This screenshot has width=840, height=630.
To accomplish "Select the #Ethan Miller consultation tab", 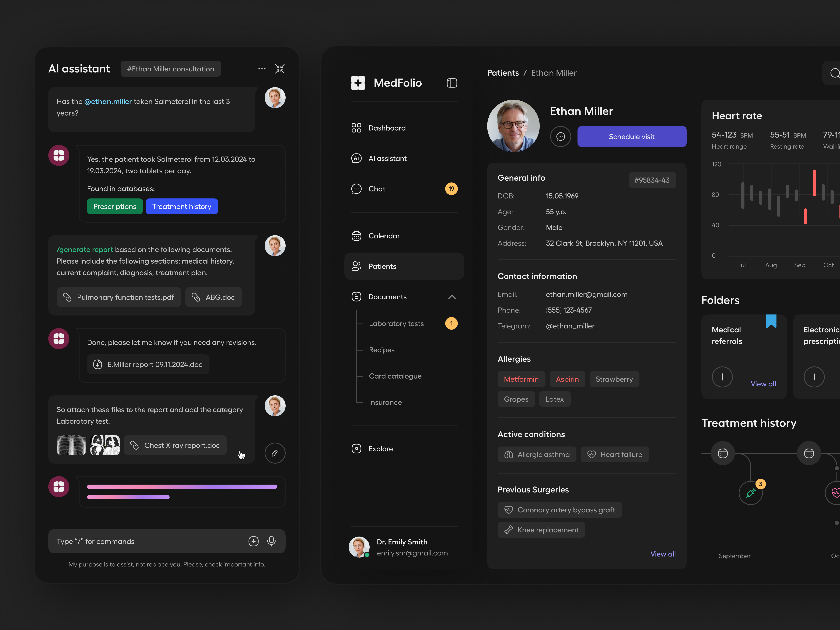I will [170, 69].
